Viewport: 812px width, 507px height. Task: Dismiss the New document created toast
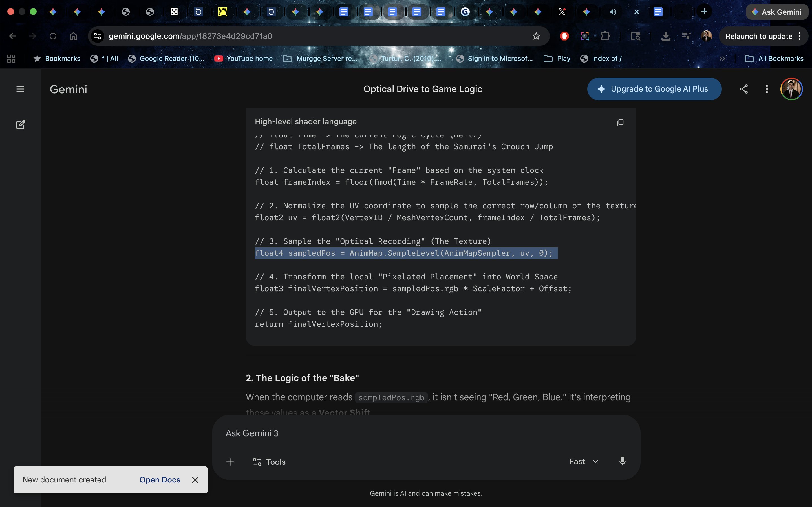coord(195,480)
